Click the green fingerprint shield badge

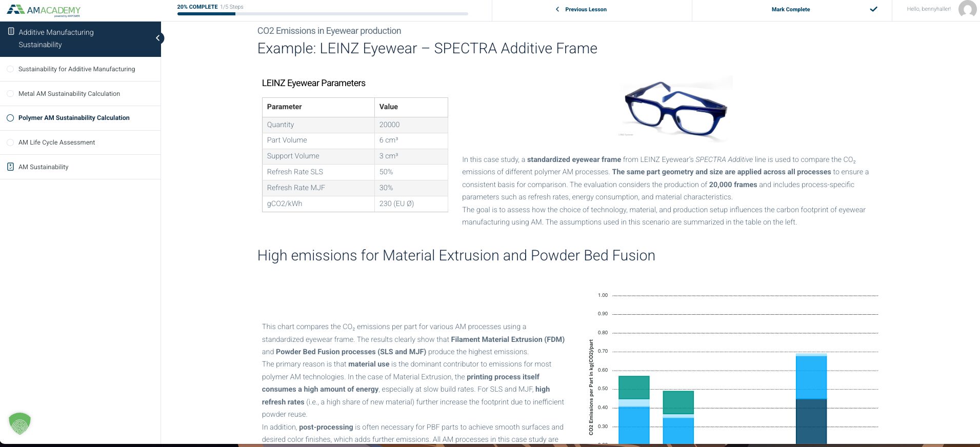coord(20,423)
